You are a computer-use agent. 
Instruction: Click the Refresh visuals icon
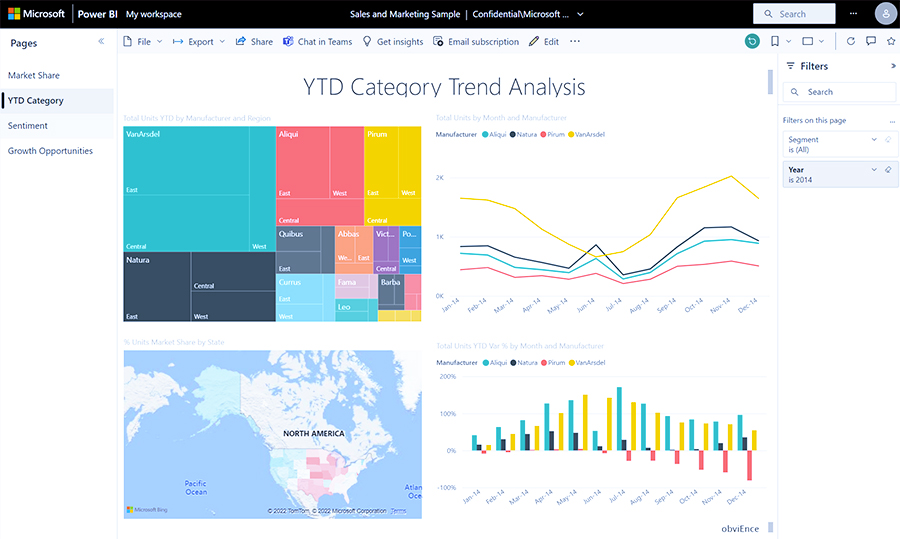(x=851, y=41)
